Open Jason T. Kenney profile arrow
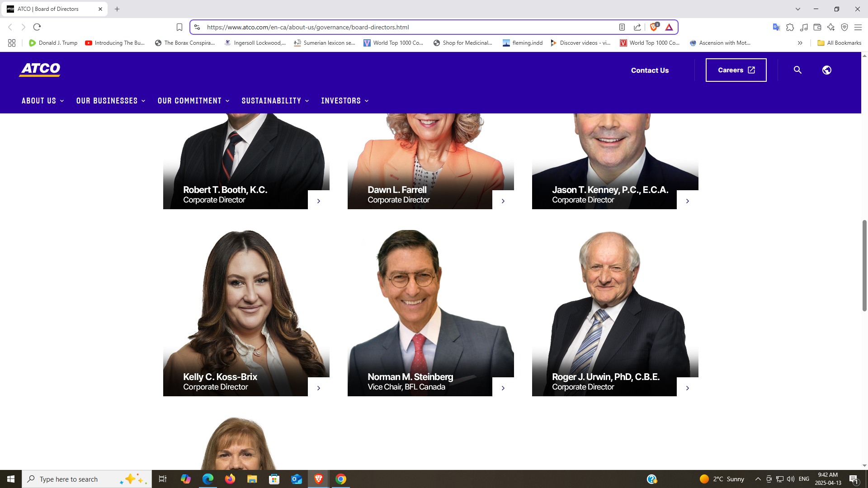 point(688,200)
